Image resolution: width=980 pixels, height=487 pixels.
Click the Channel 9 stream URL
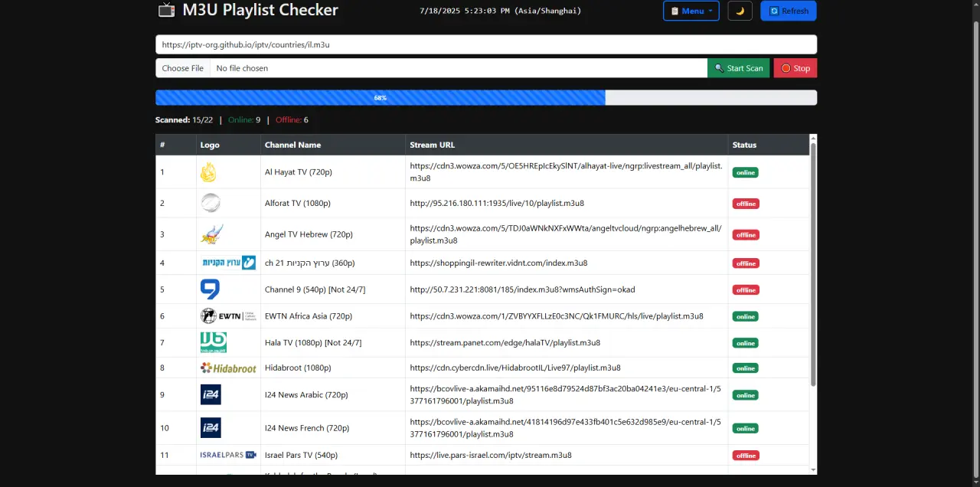[522, 289]
